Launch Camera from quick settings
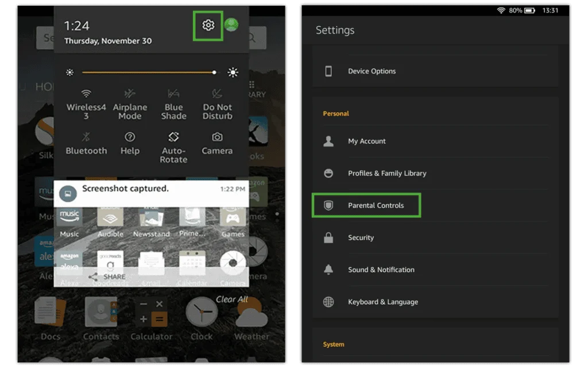This screenshot has width=588, height=368. [217, 143]
